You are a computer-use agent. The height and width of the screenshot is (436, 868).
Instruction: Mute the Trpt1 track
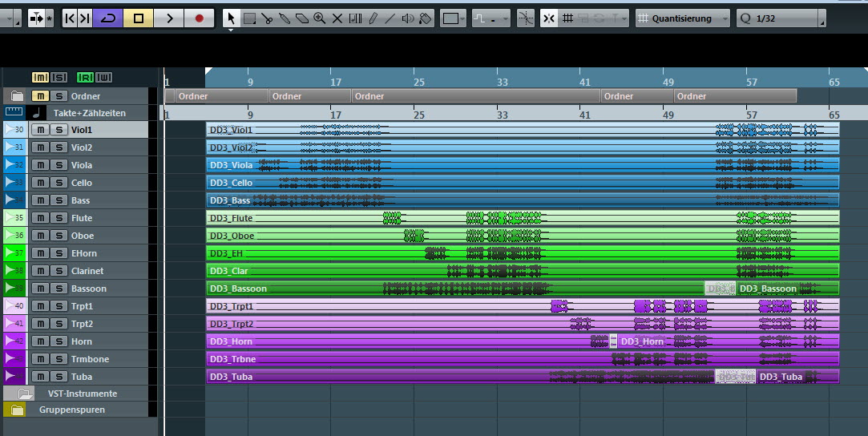[x=40, y=306]
